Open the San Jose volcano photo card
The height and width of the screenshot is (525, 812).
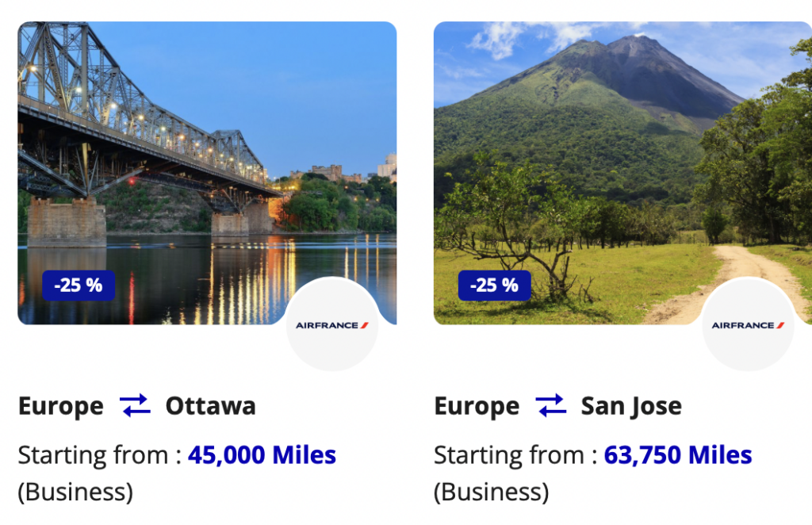[x=622, y=173]
